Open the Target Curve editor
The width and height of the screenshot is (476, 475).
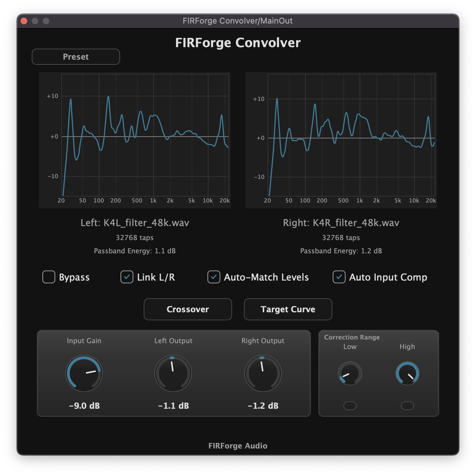click(x=288, y=309)
